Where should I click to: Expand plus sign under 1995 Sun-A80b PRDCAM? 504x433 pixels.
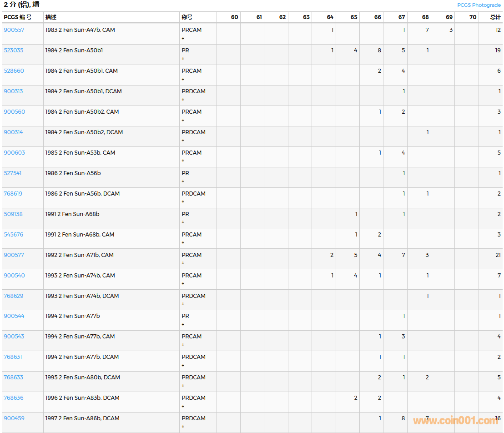coord(183,386)
